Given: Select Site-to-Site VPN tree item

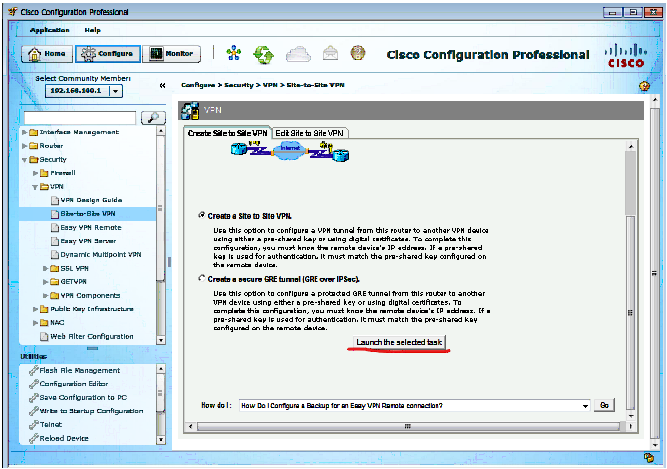Looking at the screenshot, I should (x=88, y=214).
